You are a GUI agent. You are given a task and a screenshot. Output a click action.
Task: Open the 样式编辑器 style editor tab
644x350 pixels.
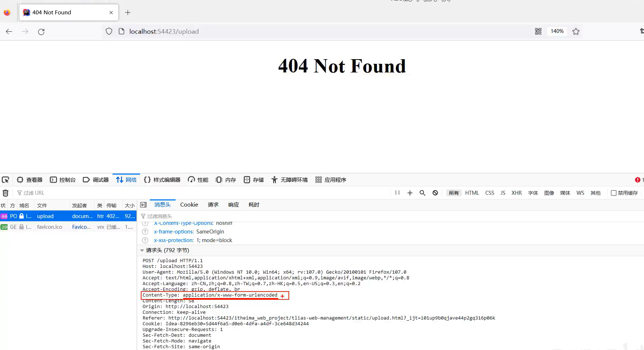click(162, 180)
